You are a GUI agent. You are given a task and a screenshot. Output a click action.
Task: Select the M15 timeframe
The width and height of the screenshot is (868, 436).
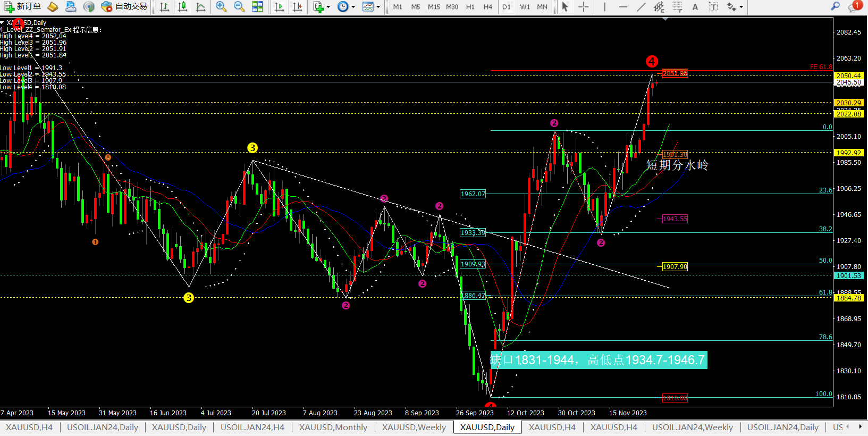(x=434, y=7)
